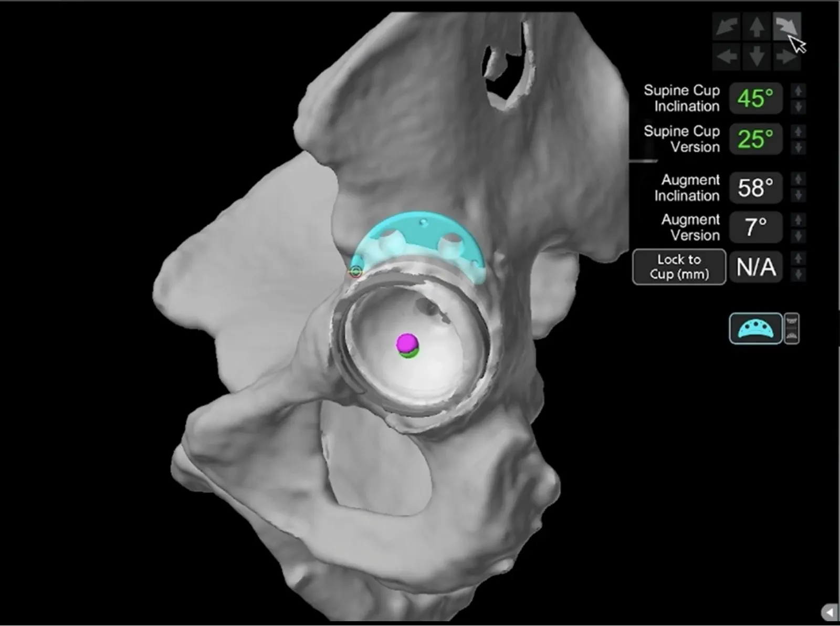Screen dimensions: 840x626
Task: Toggle the Lock to Cup (mm) button
Action: [x=679, y=267]
